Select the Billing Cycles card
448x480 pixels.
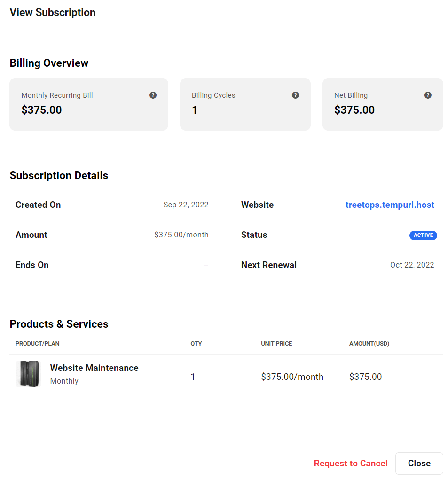click(x=245, y=104)
